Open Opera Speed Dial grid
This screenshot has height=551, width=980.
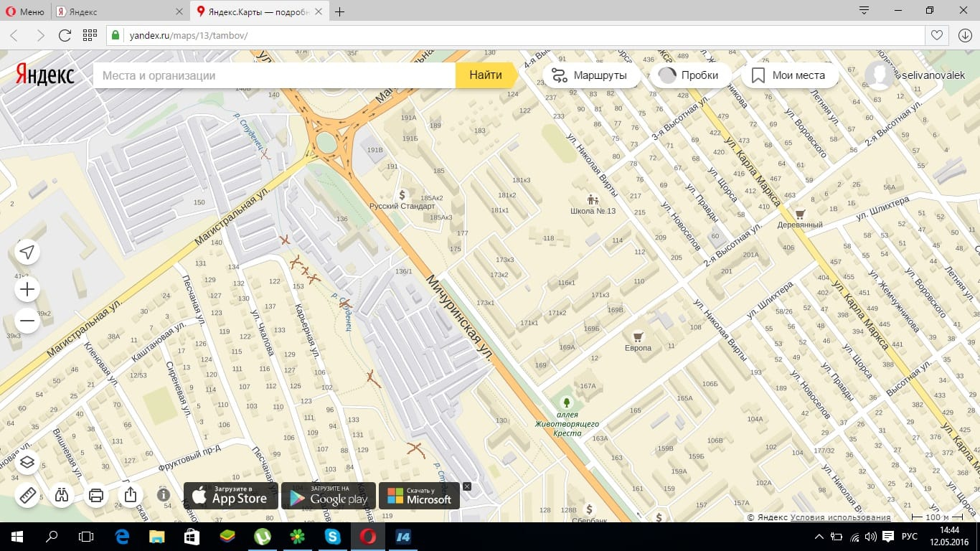pyautogui.click(x=90, y=35)
